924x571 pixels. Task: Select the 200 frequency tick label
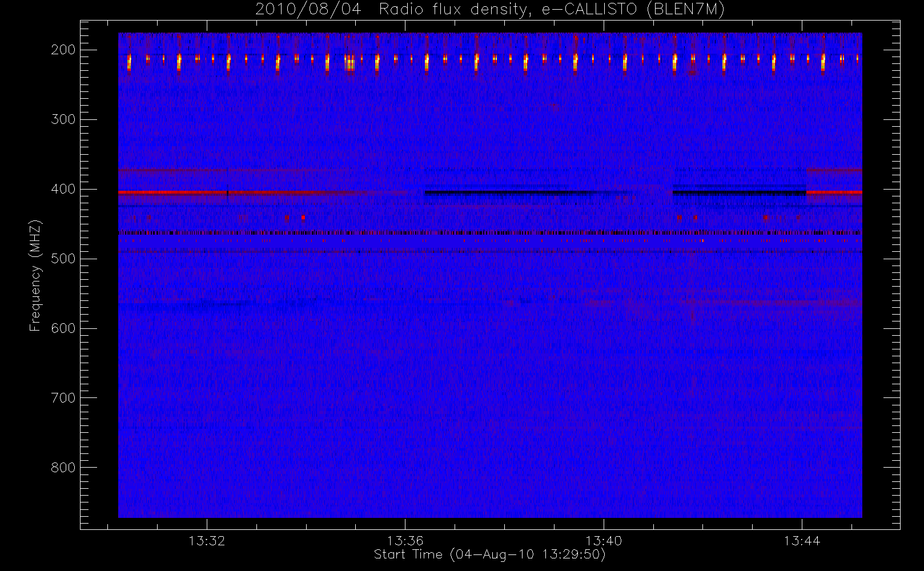point(63,50)
